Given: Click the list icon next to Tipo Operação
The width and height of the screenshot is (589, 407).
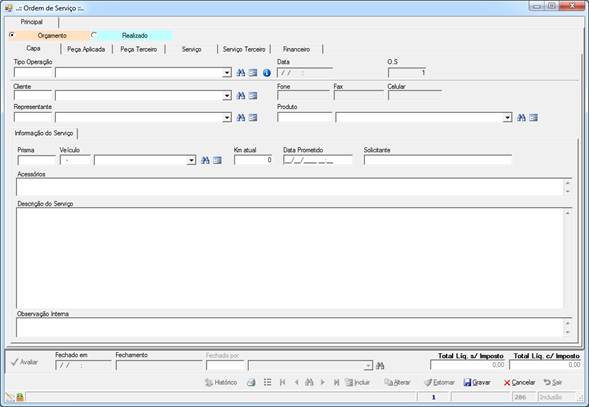Looking at the screenshot, I should tap(253, 73).
